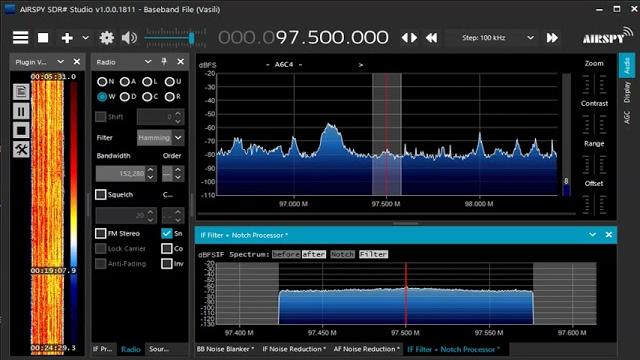The height and width of the screenshot is (360, 640).
Task: Open tools with wrench and hammer icon
Action: pyautogui.click(x=21, y=150)
